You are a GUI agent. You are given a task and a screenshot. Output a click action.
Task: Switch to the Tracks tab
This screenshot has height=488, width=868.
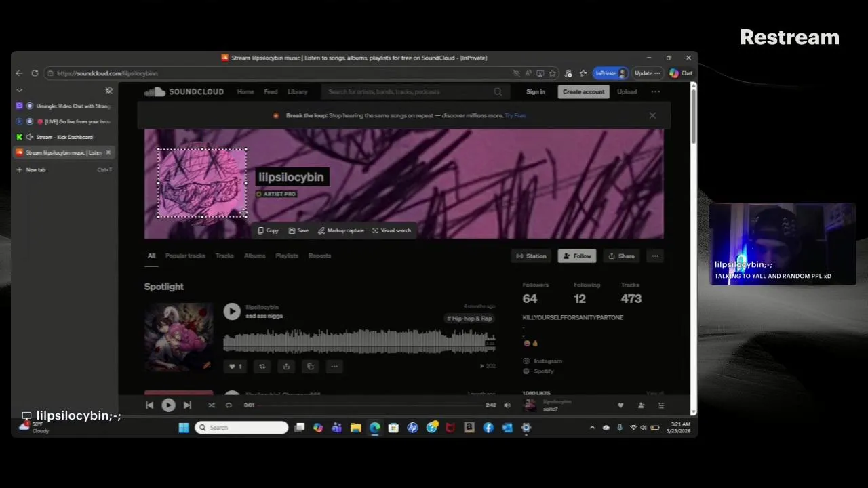pyautogui.click(x=224, y=256)
